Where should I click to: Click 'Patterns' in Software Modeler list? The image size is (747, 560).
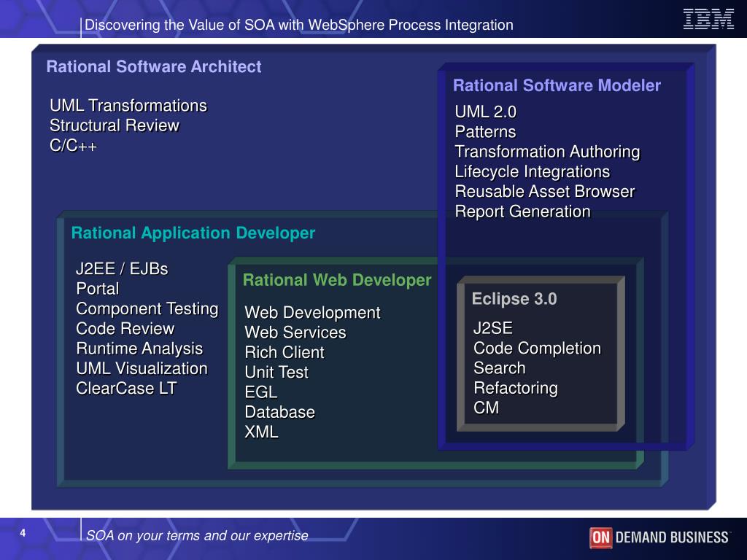click(485, 131)
